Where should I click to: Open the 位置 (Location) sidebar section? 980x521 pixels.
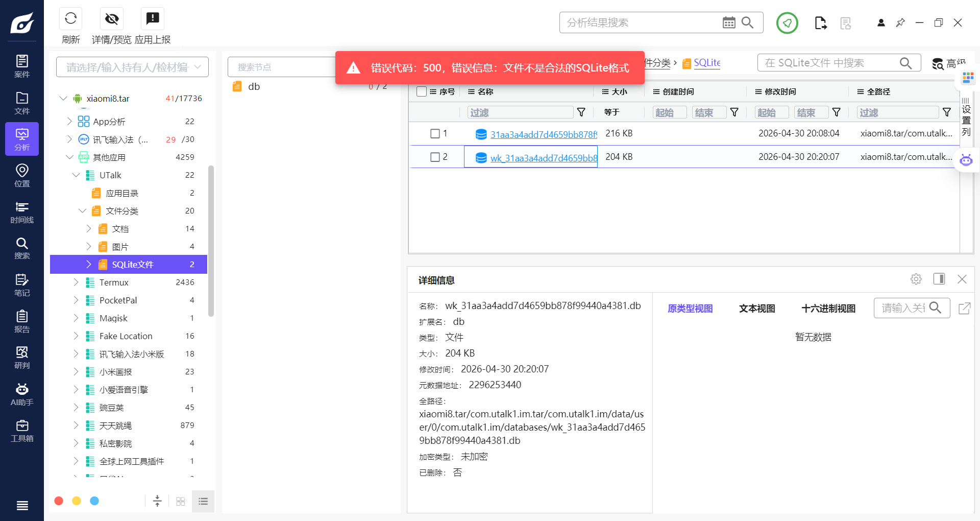click(x=22, y=176)
